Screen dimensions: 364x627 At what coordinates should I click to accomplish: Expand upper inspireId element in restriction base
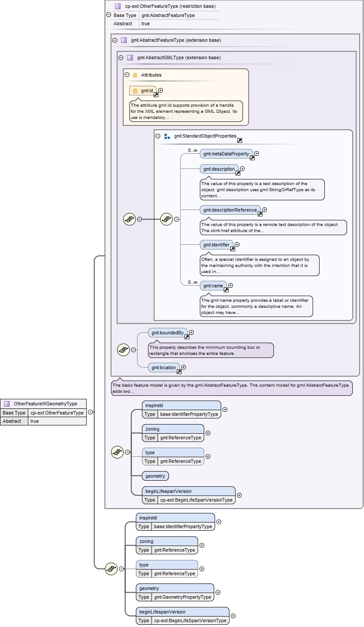[x=225, y=409]
